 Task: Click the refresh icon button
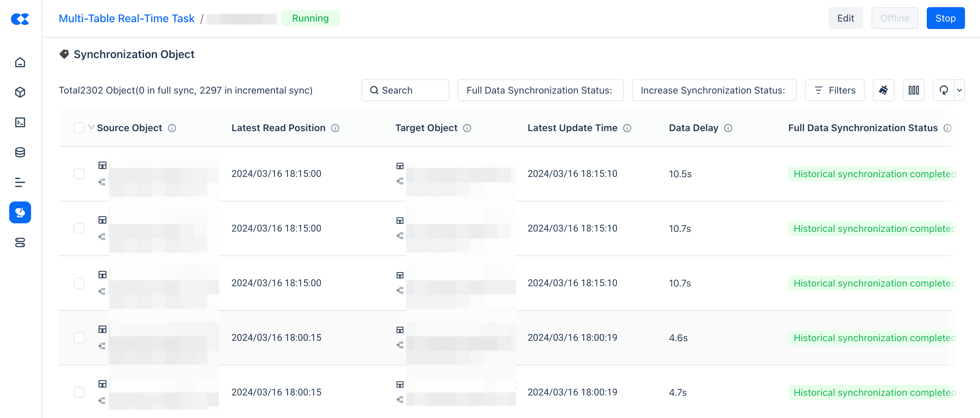[x=943, y=90]
